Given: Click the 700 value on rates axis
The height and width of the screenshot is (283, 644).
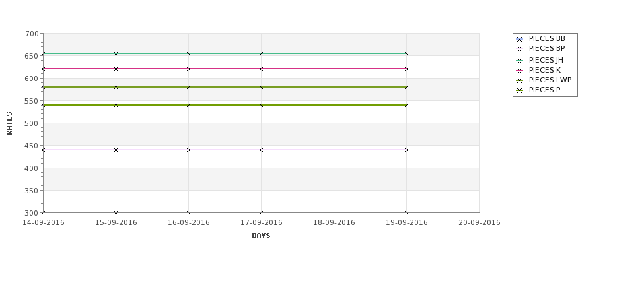Looking at the screenshot, I should coord(32,34).
